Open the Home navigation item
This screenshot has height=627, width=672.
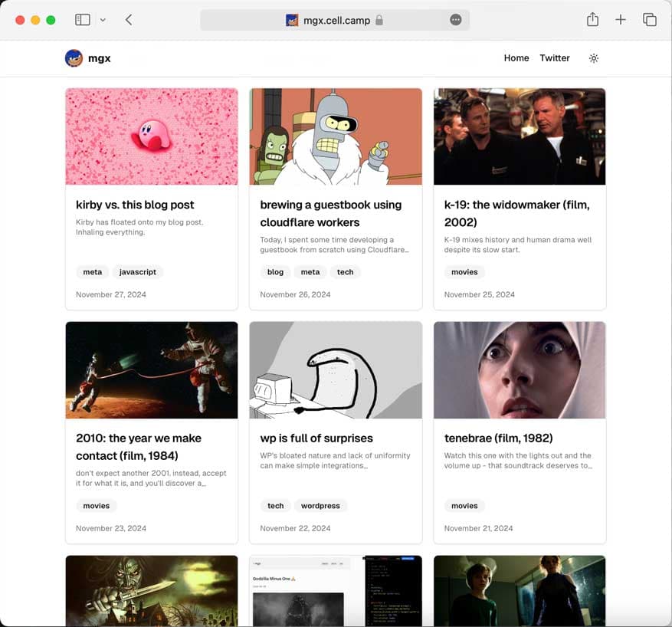(516, 57)
